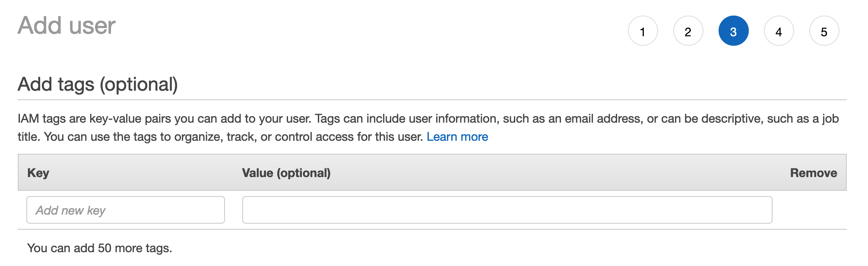This screenshot has height=266, width=868.
Task: Click the Key column header
Action: coord(38,173)
